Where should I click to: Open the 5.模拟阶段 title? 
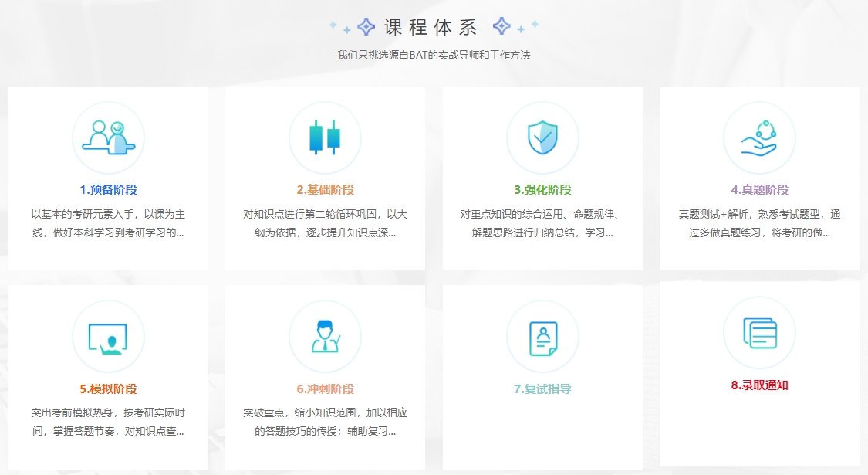(108, 389)
